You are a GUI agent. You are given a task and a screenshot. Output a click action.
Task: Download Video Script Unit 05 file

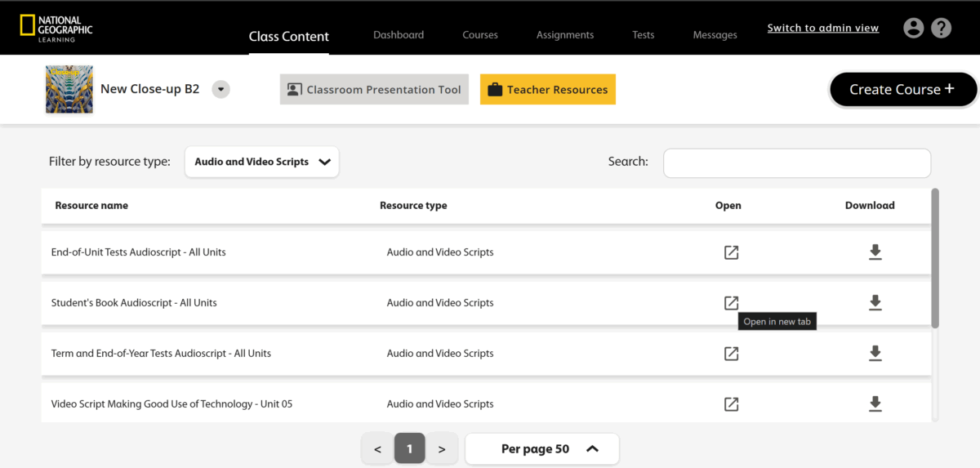coord(875,404)
